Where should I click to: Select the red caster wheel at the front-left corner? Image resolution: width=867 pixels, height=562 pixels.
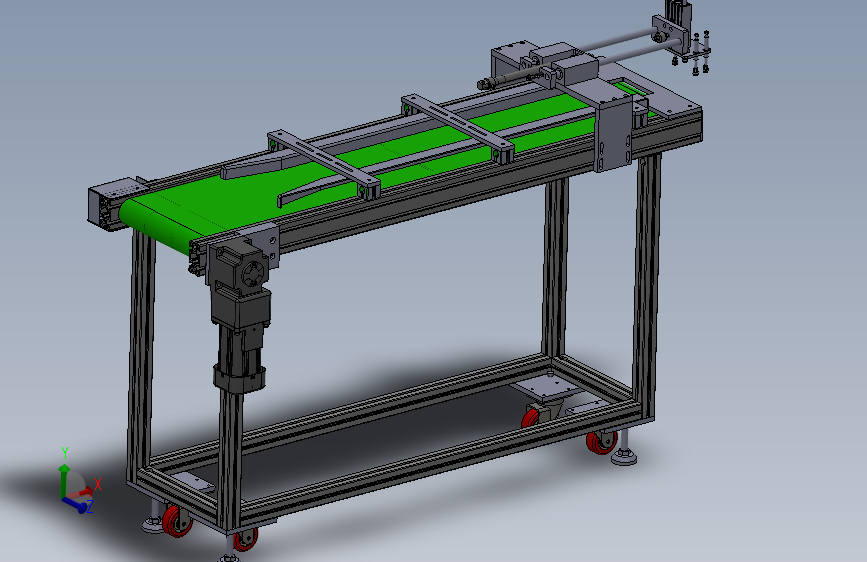click(x=178, y=521)
